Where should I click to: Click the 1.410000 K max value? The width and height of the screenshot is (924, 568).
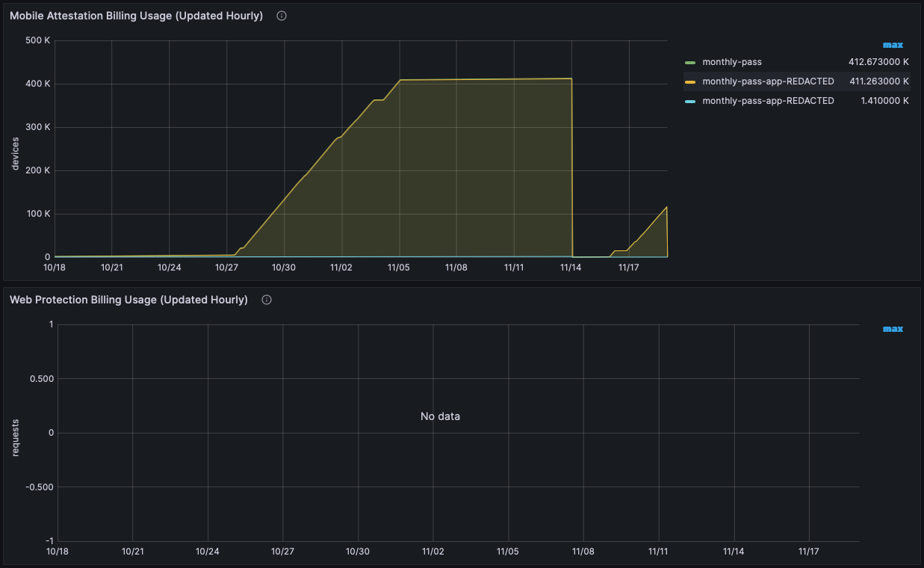pos(884,101)
